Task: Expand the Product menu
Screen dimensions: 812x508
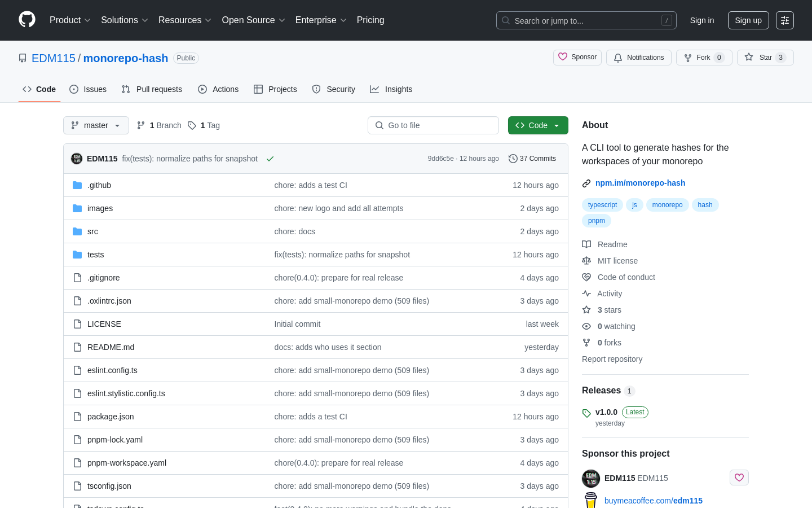Action: [x=70, y=20]
